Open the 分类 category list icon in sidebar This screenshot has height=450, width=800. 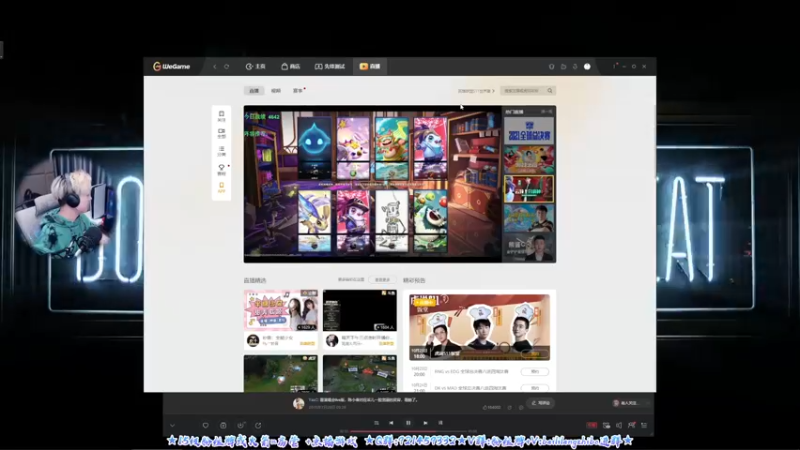click(x=221, y=152)
